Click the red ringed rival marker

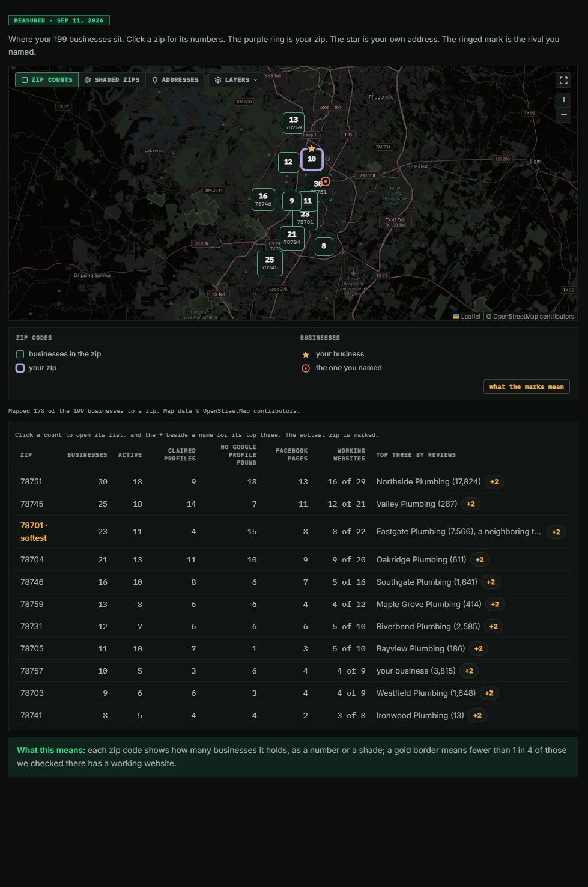pyautogui.click(x=326, y=181)
